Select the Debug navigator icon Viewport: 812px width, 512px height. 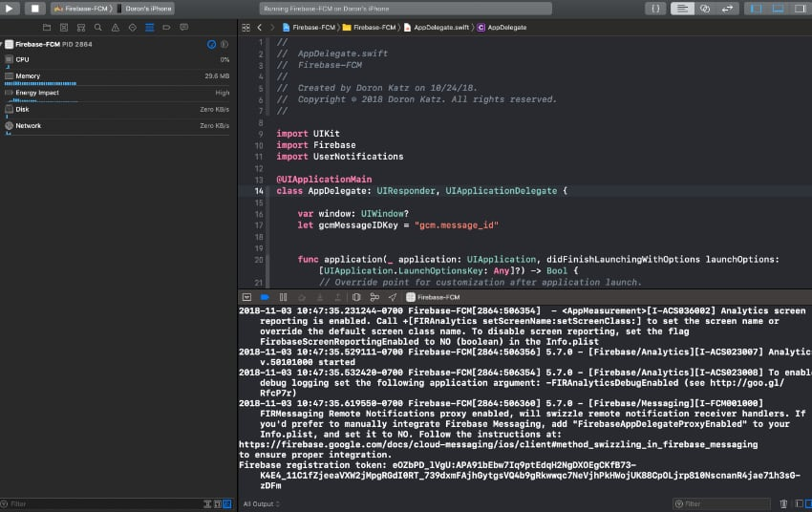[149, 28]
